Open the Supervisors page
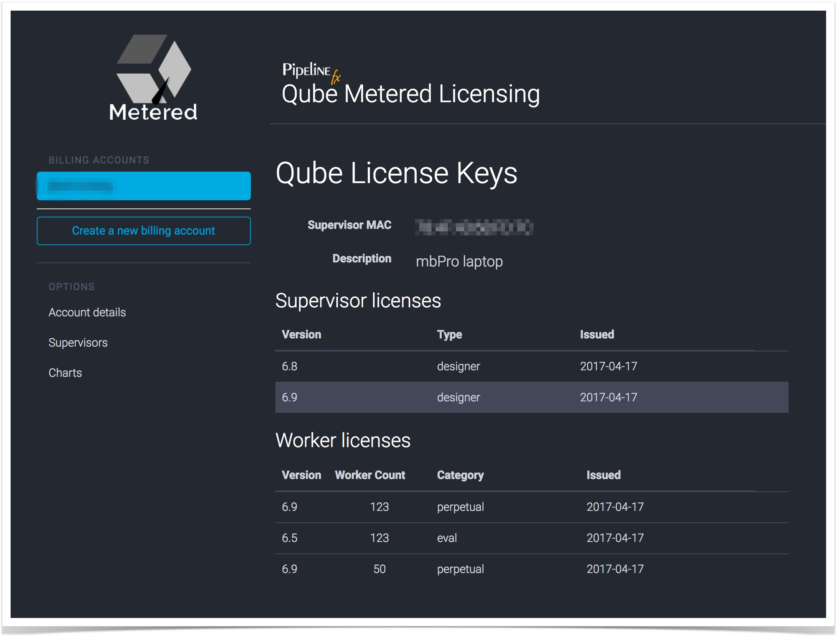 point(78,343)
